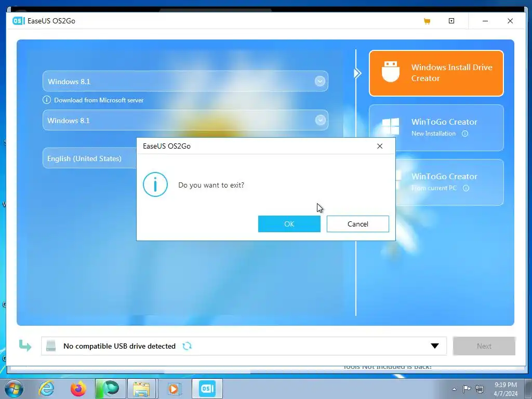Click 'Download from Microsoft server' text

tap(99, 100)
